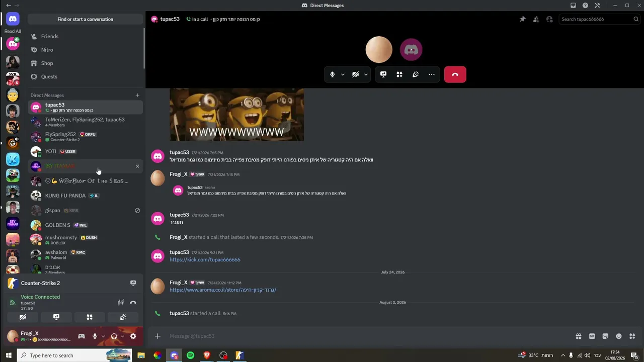Stream Counter-Strike 2 with the screen icon
644x362 pixels.
133,283
